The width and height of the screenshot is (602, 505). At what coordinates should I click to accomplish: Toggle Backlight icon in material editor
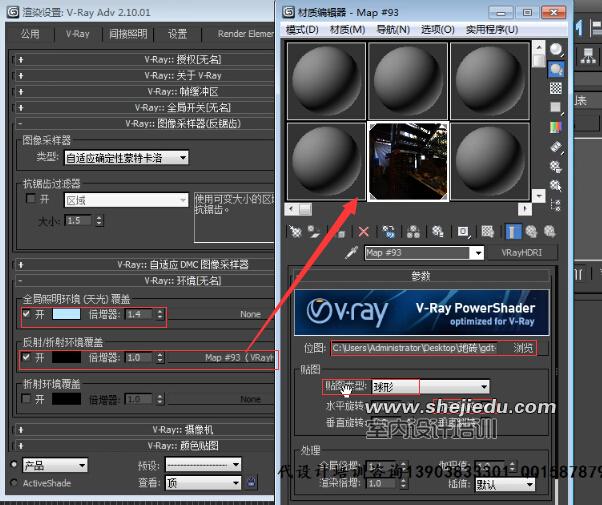(x=556, y=69)
